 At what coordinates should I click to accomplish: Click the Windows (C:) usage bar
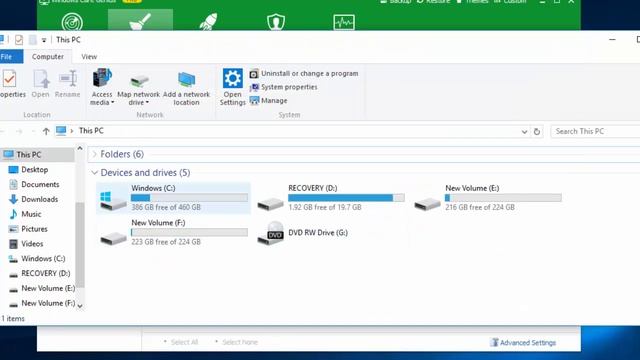pyautogui.click(x=189, y=198)
